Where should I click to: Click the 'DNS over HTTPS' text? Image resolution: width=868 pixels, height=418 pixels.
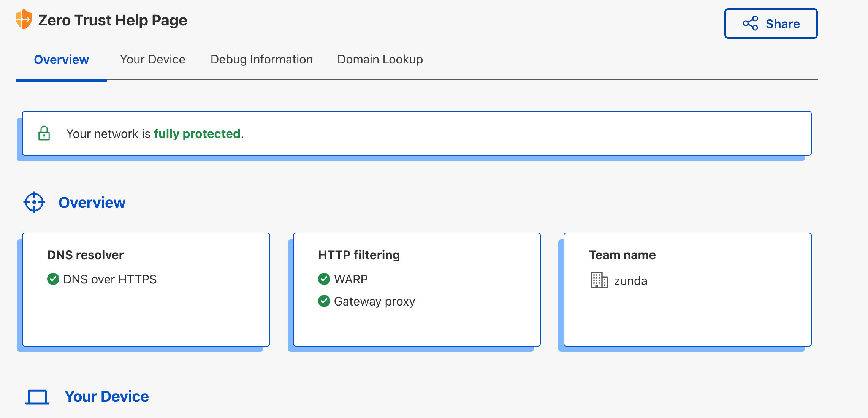point(110,279)
